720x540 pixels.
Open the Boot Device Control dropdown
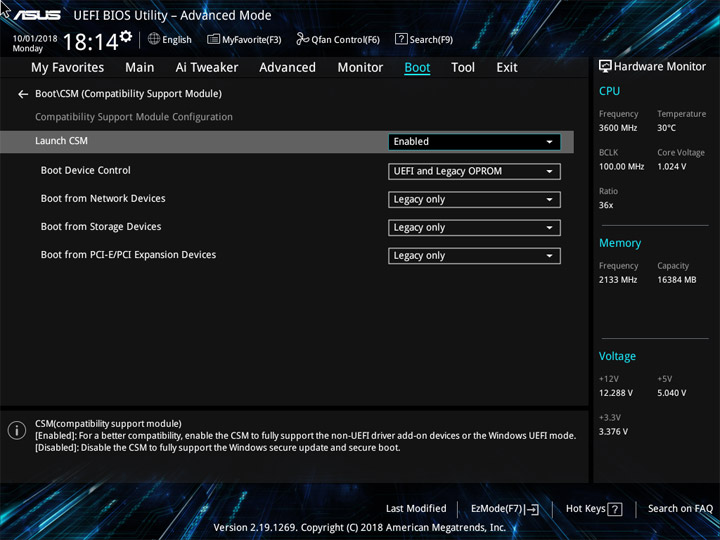474,171
